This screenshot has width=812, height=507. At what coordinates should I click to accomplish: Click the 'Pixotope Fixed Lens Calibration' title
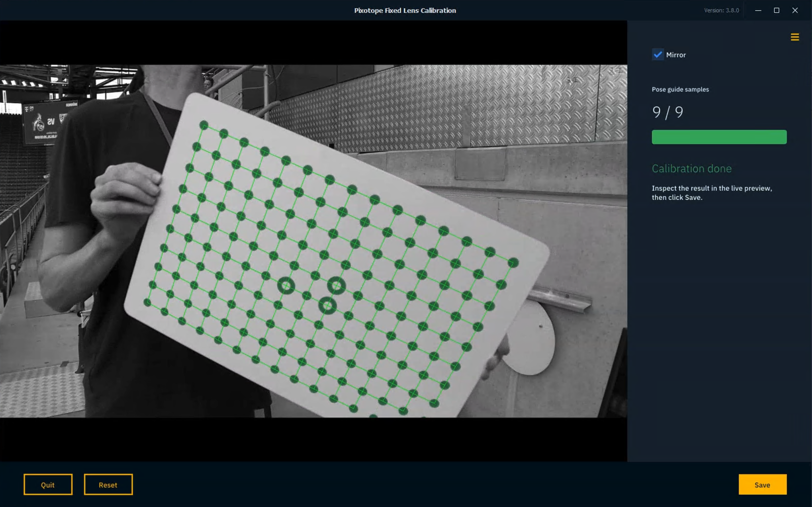[405, 10]
